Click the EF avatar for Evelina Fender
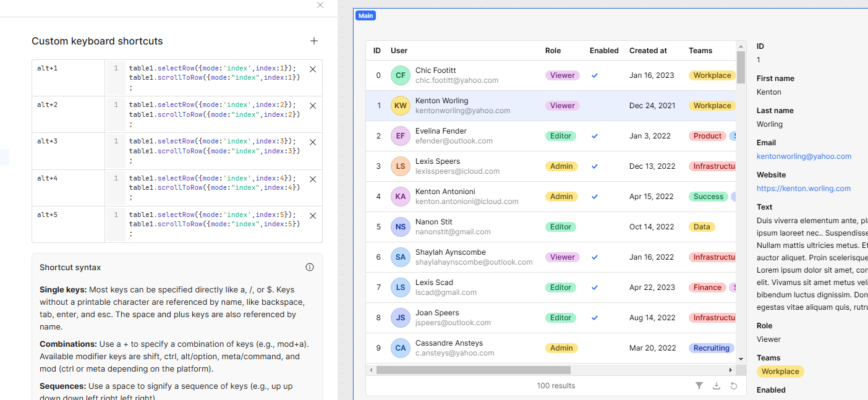 401,136
